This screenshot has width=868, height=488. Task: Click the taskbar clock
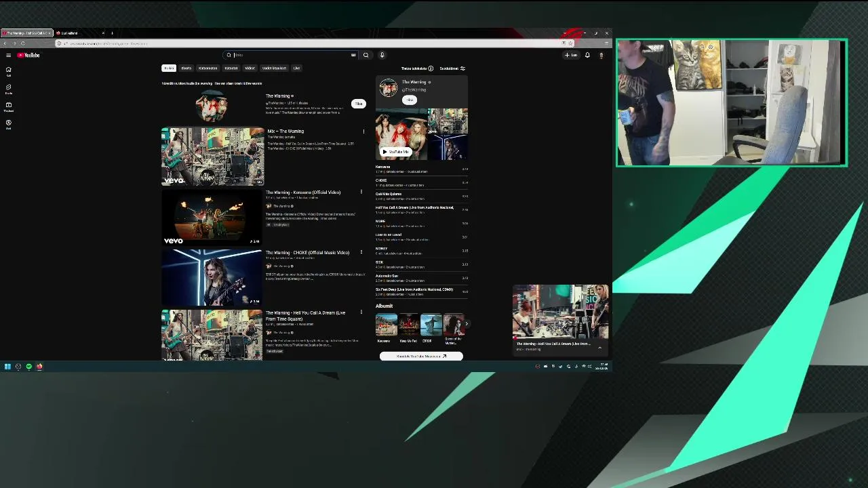(x=602, y=367)
